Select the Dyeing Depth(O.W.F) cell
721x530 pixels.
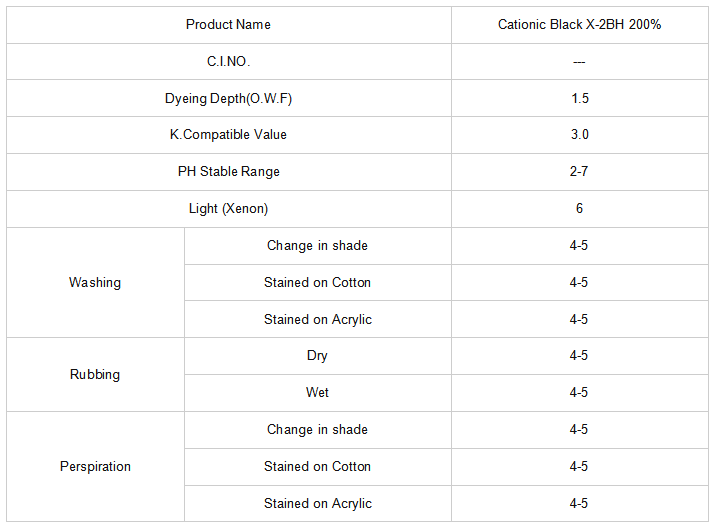pyautogui.click(x=229, y=98)
